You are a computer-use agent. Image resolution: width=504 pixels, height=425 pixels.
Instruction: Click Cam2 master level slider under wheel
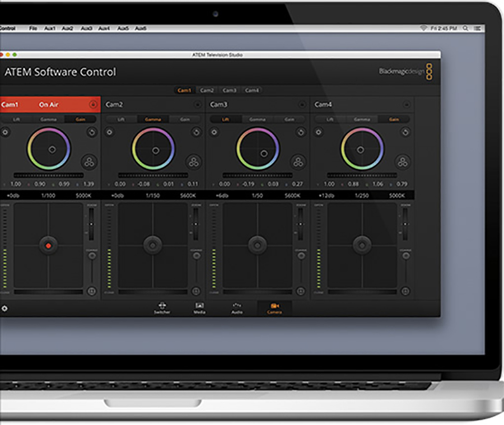coord(153,175)
